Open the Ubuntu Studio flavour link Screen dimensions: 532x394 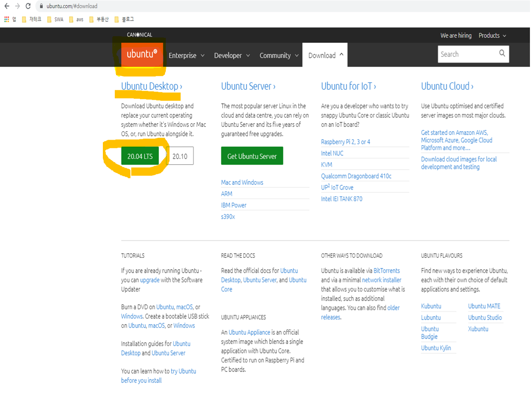pyautogui.click(x=485, y=317)
